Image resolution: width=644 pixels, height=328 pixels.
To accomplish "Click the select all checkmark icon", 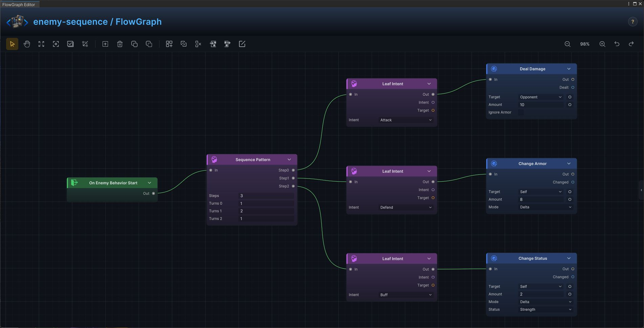I will [x=70, y=44].
